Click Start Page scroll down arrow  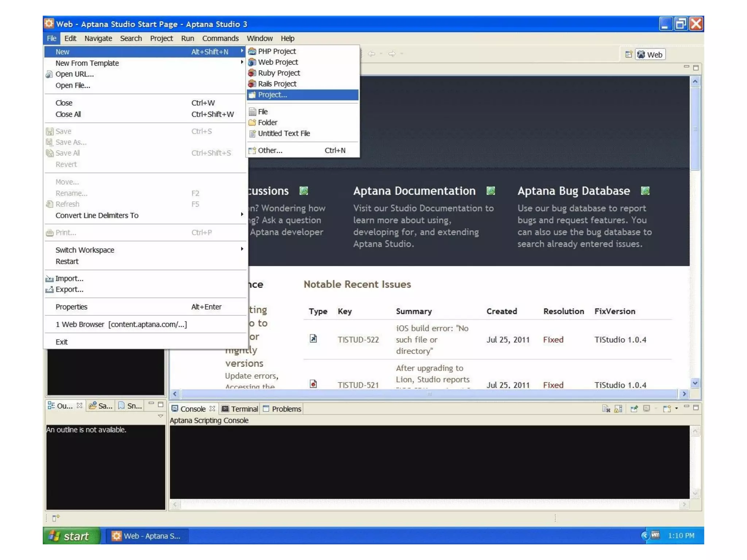click(x=695, y=383)
